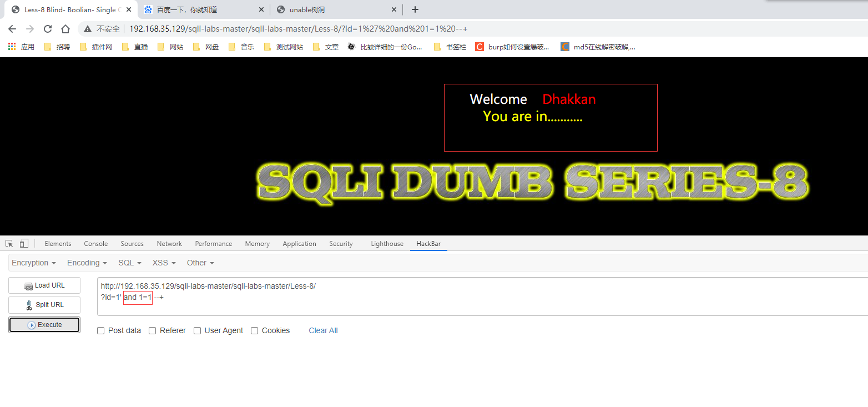This screenshot has width=868, height=407.
Task: Switch to the Elements DevTools tab
Action: [x=58, y=244]
